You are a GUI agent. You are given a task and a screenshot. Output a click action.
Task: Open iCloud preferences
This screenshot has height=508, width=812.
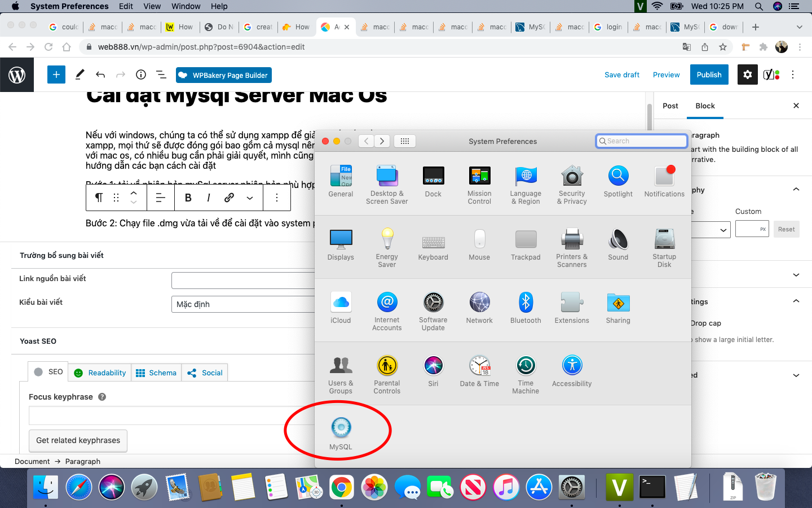tap(341, 308)
